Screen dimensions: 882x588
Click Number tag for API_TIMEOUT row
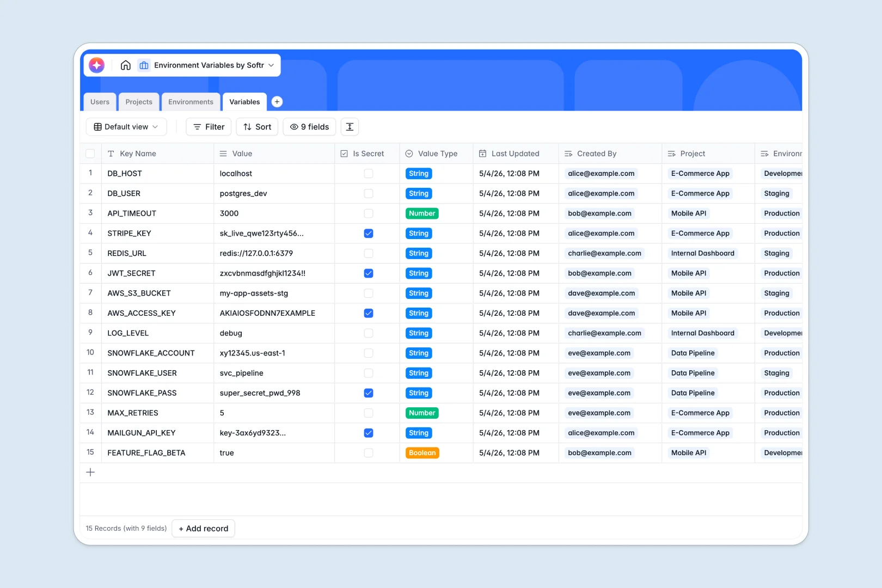[x=422, y=213]
